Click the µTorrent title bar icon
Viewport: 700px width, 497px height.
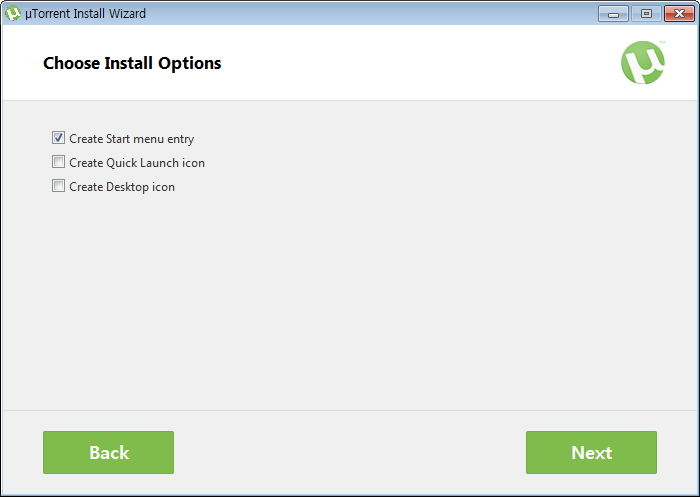(x=13, y=13)
